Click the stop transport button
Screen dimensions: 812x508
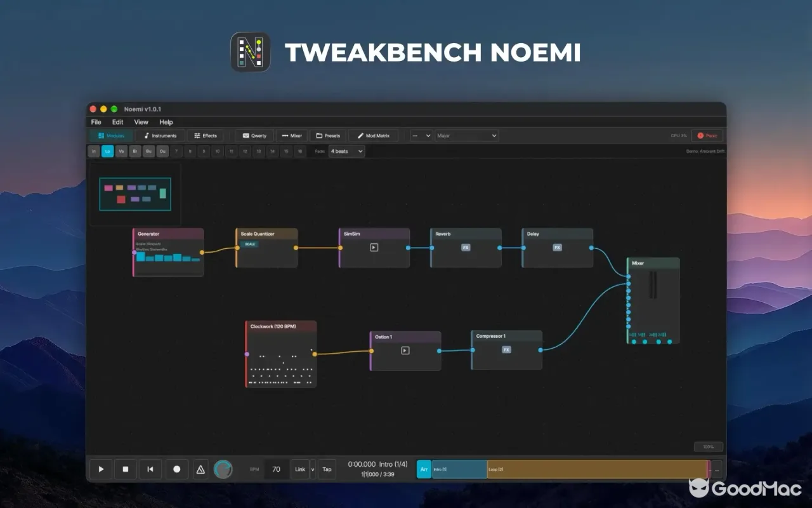click(126, 469)
